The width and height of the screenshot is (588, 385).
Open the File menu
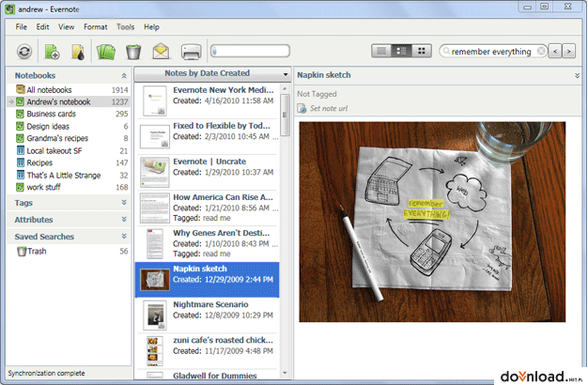pyautogui.click(x=21, y=27)
